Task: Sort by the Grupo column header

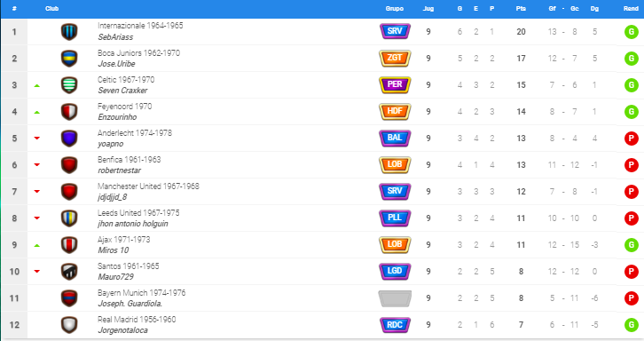Action: pos(394,9)
